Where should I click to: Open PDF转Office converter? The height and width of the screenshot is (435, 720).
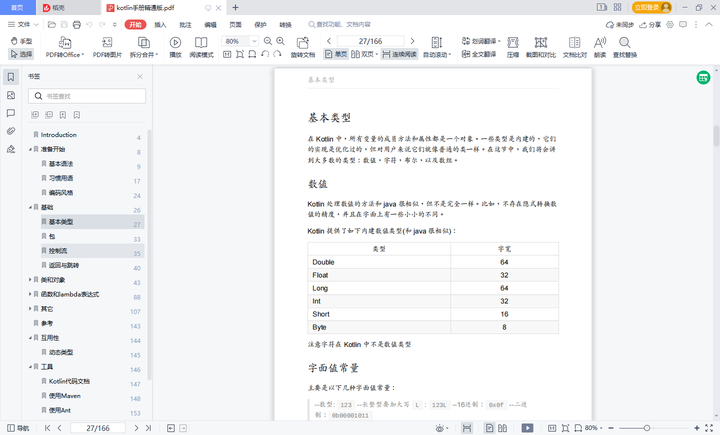point(65,47)
